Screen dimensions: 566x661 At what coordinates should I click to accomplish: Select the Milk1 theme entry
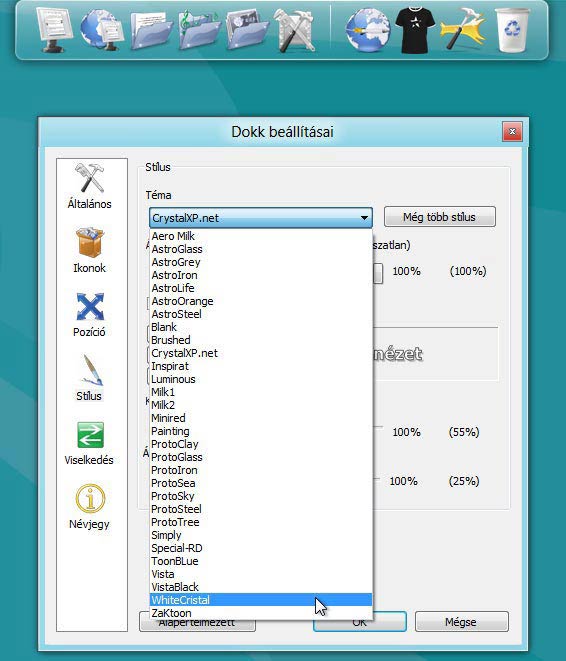(261, 392)
